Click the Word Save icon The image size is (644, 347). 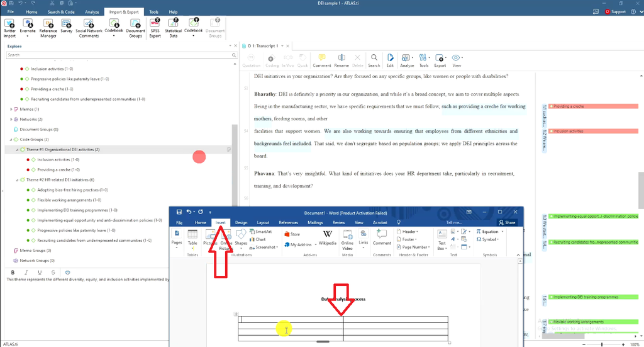click(179, 212)
